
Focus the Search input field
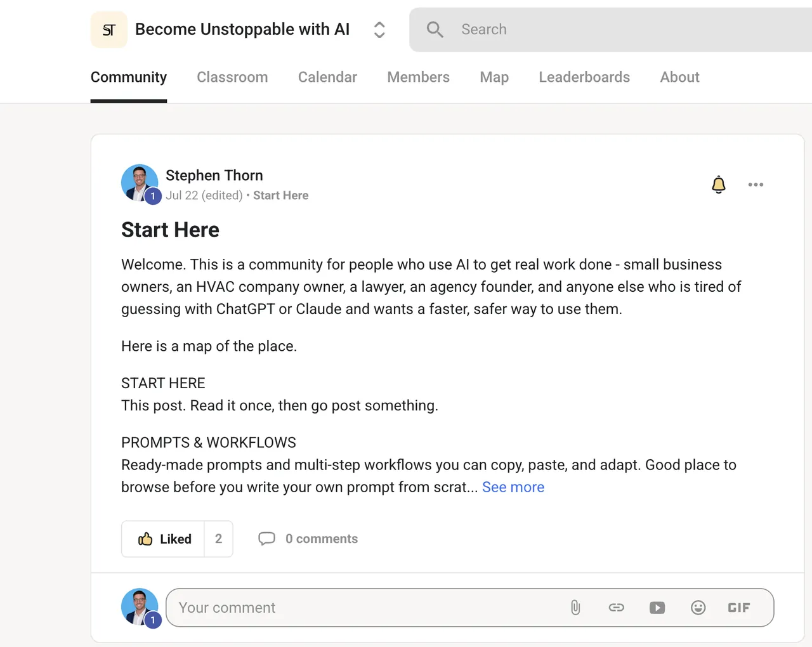tap(610, 30)
